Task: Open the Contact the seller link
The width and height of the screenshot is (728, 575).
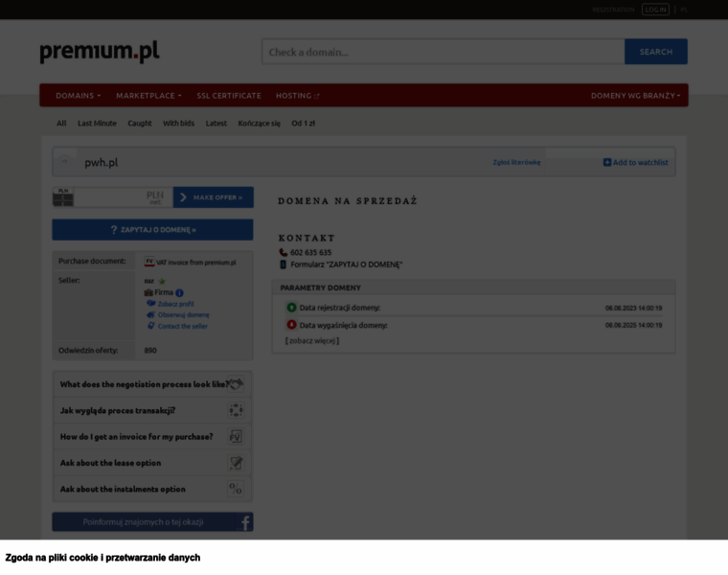Action: (182, 326)
